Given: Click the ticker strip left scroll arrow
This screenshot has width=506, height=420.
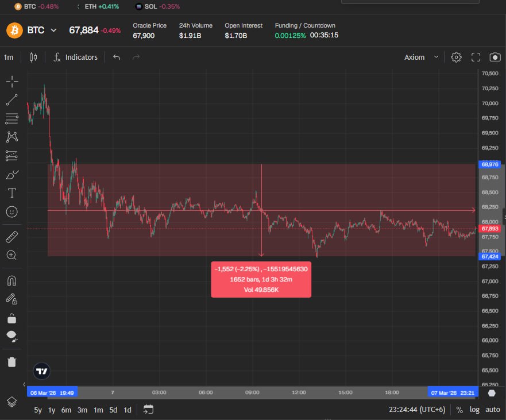Looking at the screenshot, I should click(x=78, y=6).
